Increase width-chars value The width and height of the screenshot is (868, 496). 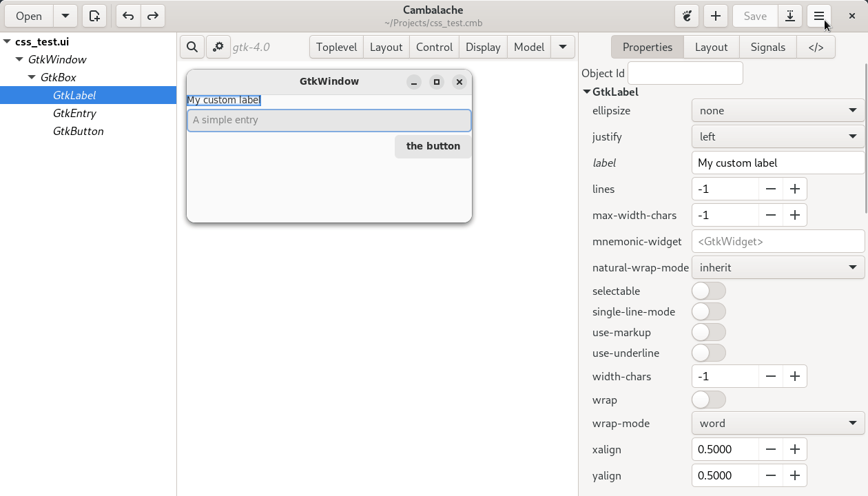[795, 376]
